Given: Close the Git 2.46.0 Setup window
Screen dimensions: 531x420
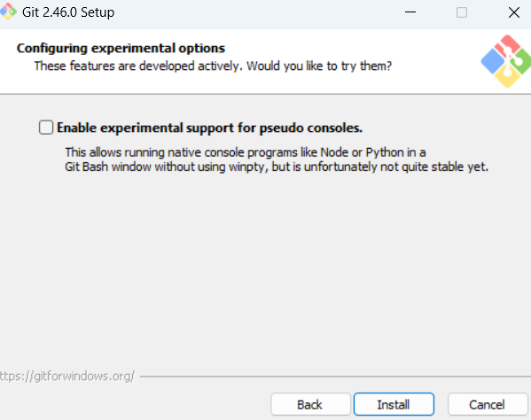Looking at the screenshot, I should [514, 12].
